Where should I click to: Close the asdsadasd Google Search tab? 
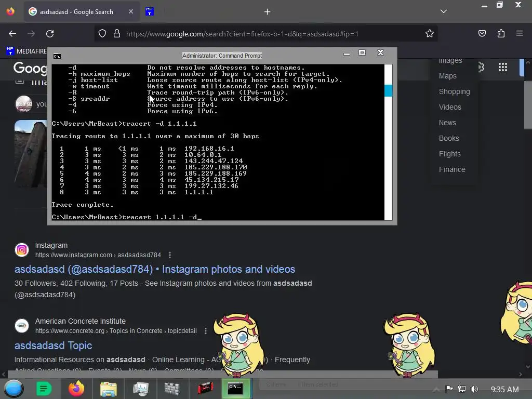(131, 11)
